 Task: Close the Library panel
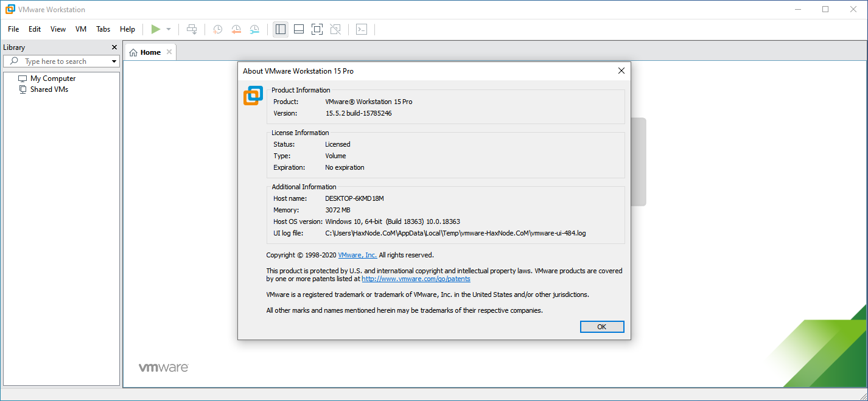(x=114, y=47)
